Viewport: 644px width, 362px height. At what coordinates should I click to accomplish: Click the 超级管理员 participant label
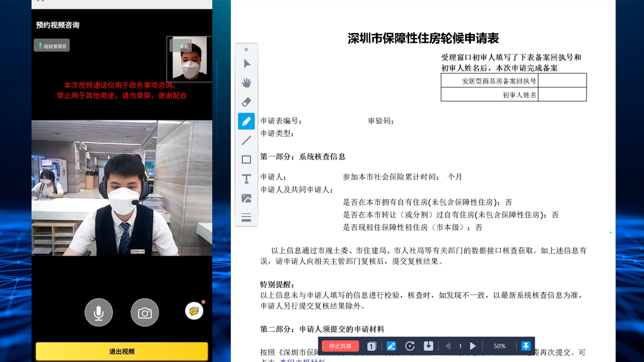coord(52,46)
